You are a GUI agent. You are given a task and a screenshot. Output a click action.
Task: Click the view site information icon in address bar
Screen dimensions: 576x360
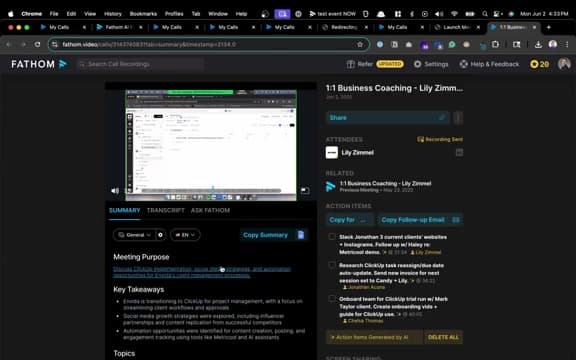coord(55,44)
